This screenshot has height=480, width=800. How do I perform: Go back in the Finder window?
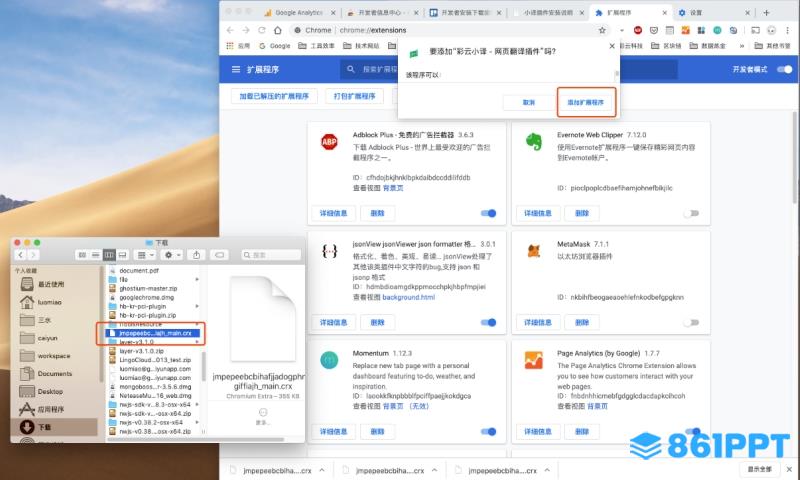[x=20, y=255]
